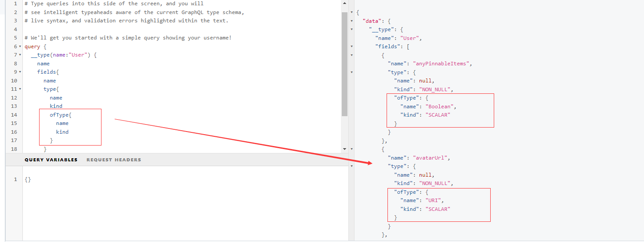
Task: Click the comment text on line 5
Action: [128, 38]
